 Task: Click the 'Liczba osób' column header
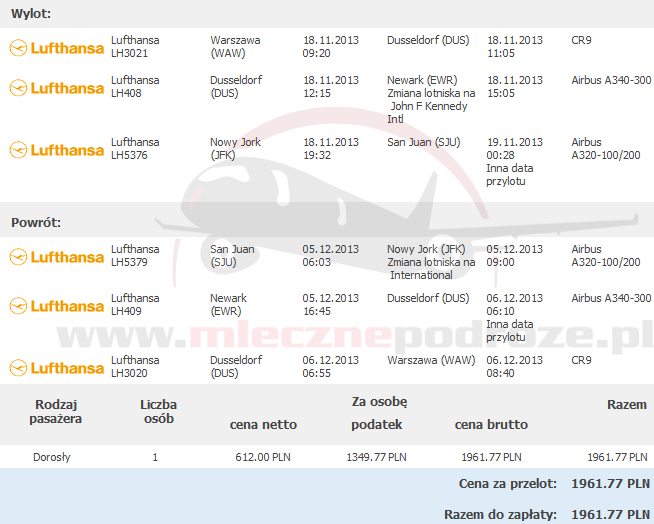click(157, 411)
